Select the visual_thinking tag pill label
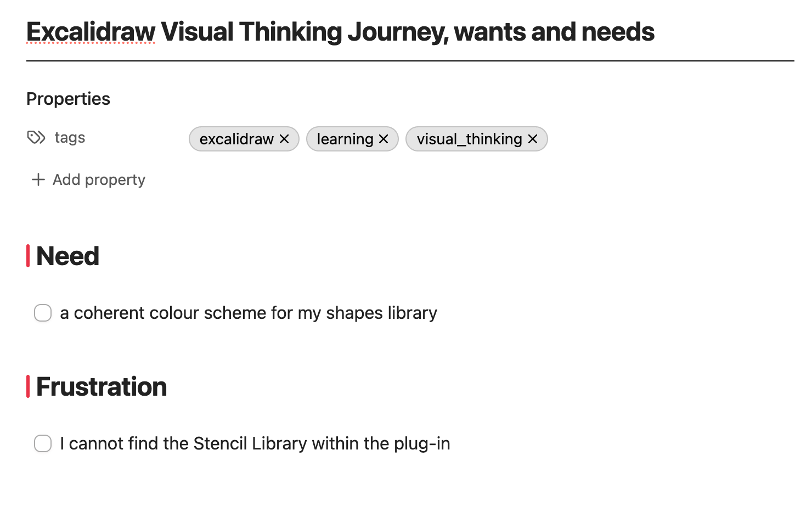812x506 pixels. pyautogui.click(x=469, y=139)
